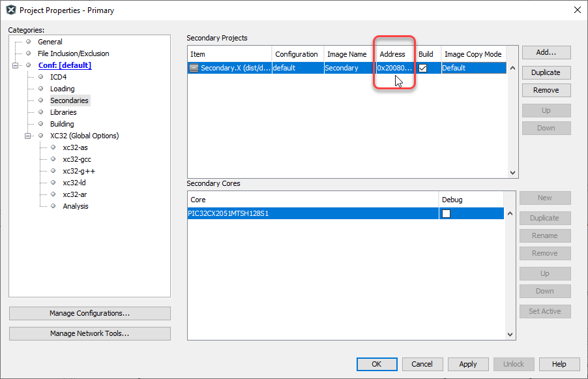
Task: Open the Image Copy Mode Default dropdown
Action: pyautogui.click(x=473, y=68)
